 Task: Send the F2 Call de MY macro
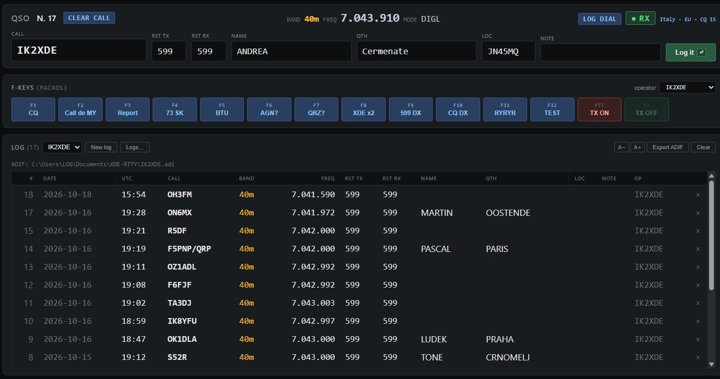click(80, 109)
